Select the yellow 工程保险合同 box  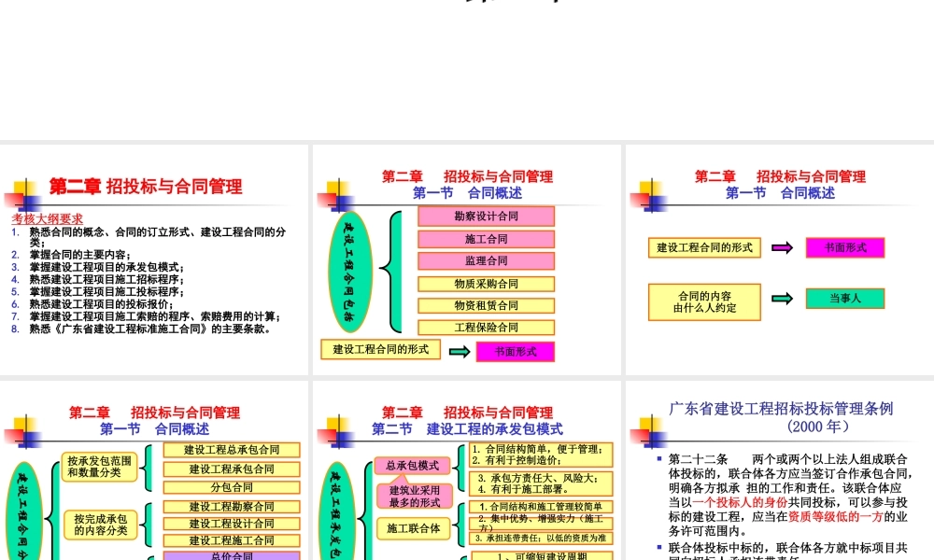pos(486,328)
